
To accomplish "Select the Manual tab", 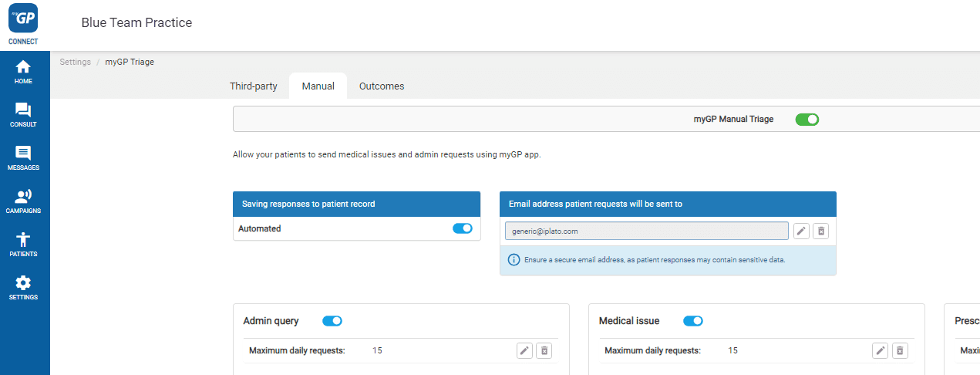I will point(318,86).
